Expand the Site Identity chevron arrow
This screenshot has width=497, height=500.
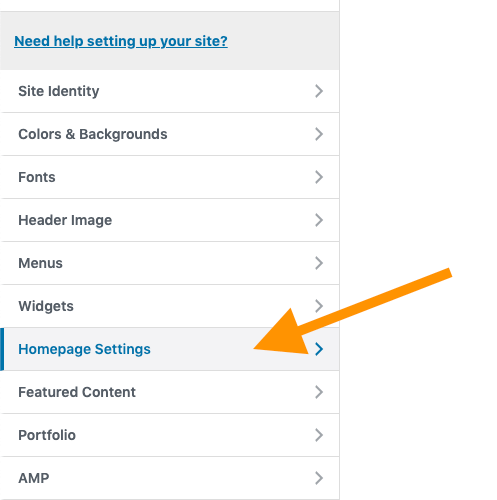pos(319,91)
